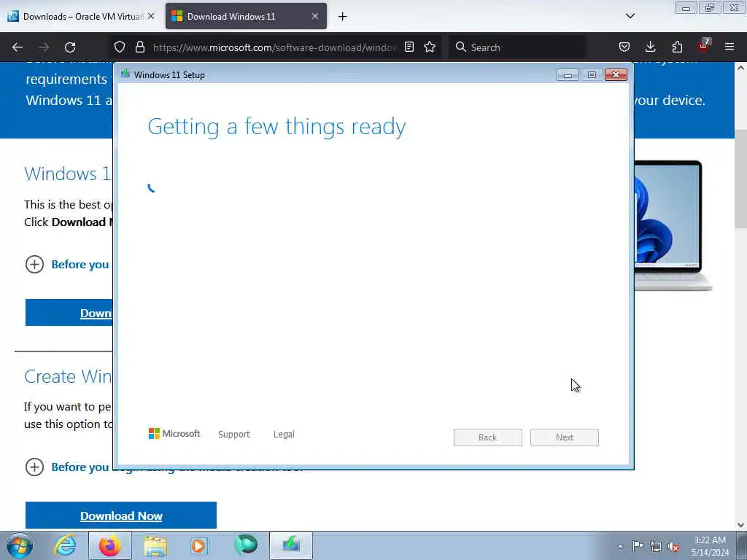Click the Firefox URL address field
This screenshot has width=747, height=560.
[x=274, y=47]
